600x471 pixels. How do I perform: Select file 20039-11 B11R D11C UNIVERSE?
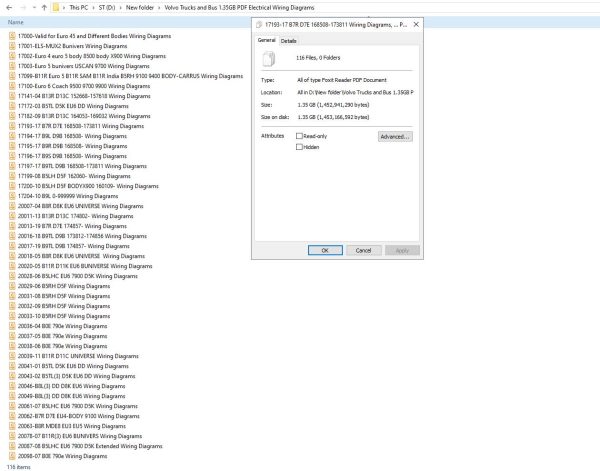coord(78,356)
